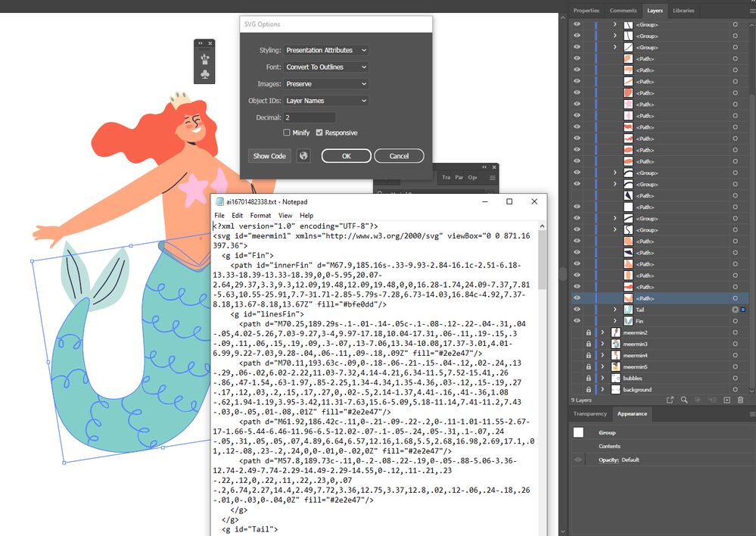
Task: Hide the Fin layer using eye icon
Action: [577, 321]
